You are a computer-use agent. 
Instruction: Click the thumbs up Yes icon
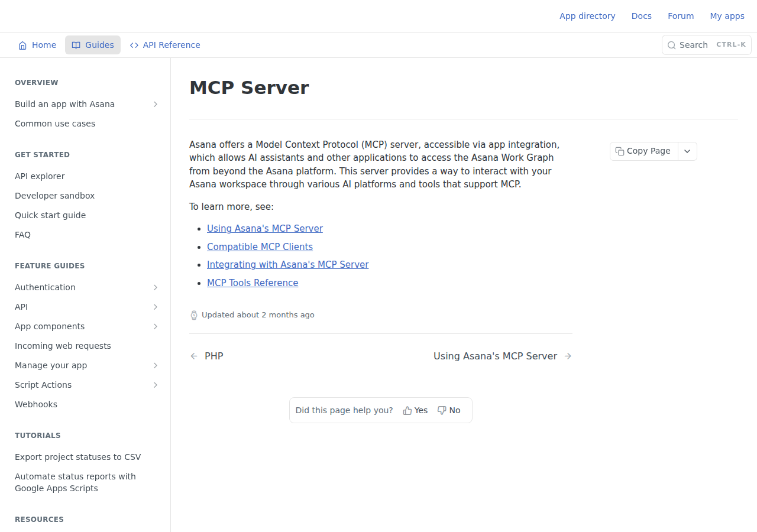(407, 410)
